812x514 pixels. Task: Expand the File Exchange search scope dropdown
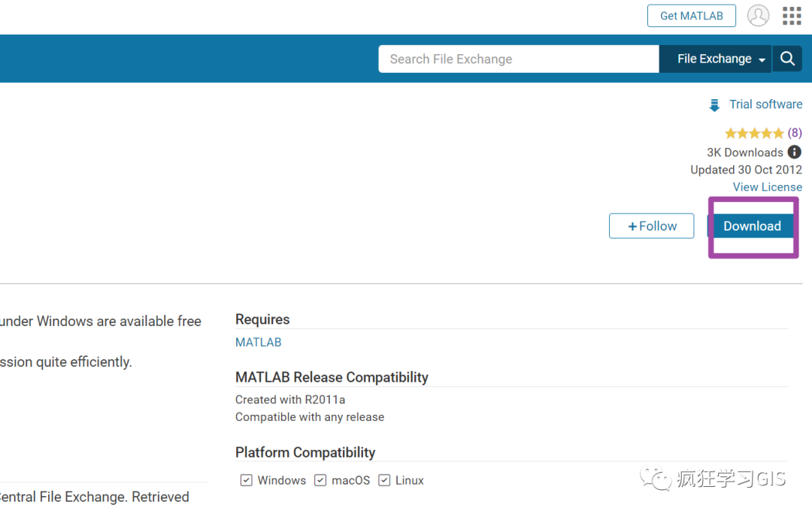click(715, 59)
